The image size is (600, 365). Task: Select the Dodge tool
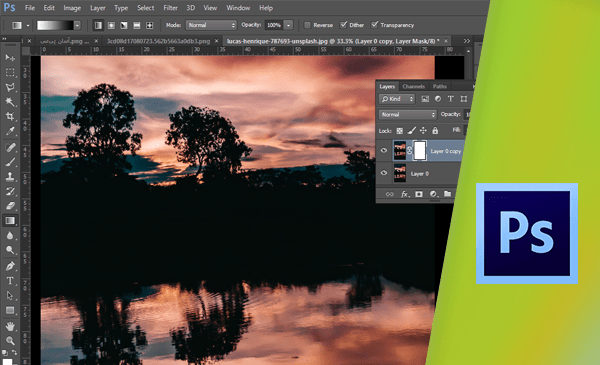[x=10, y=250]
